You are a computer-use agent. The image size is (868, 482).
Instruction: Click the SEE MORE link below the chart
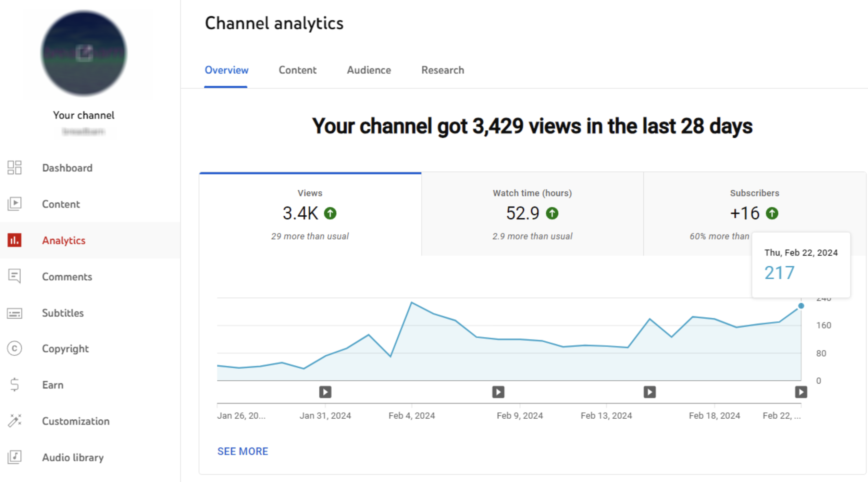[x=243, y=451]
